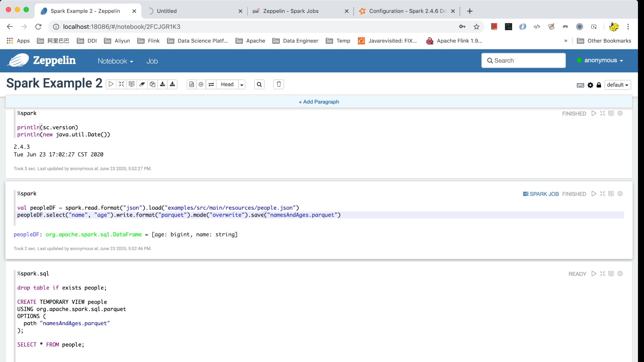
Task: Toggle the lock icon in notebook toolbar
Action: point(599,85)
